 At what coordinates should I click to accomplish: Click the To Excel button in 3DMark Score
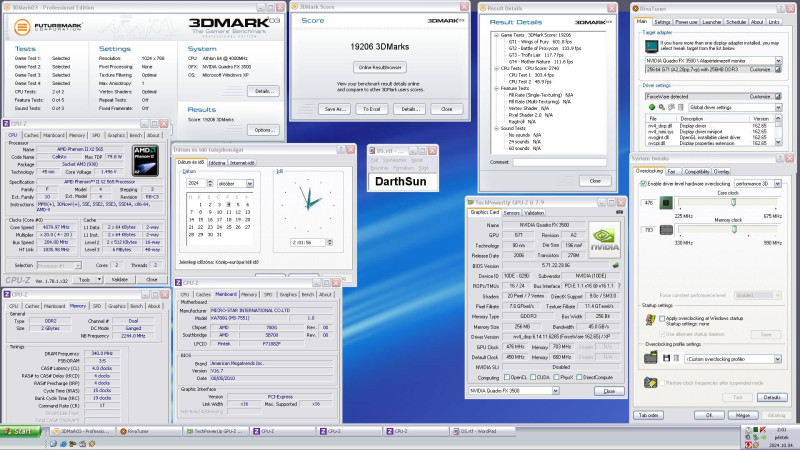click(x=372, y=109)
